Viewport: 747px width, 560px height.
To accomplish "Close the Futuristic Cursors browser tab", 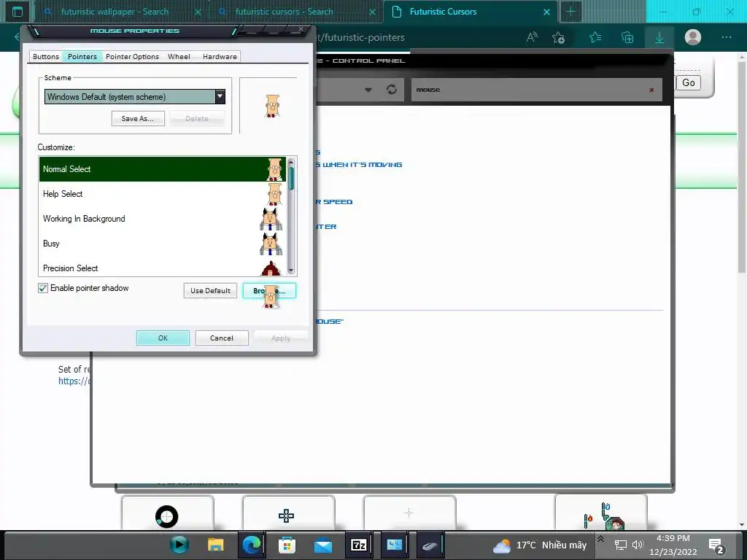I will (547, 12).
